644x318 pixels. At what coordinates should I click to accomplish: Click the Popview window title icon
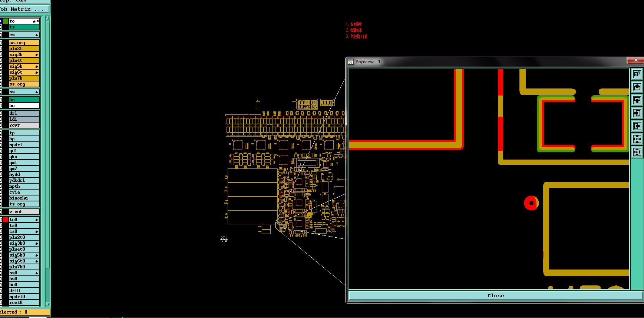351,62
